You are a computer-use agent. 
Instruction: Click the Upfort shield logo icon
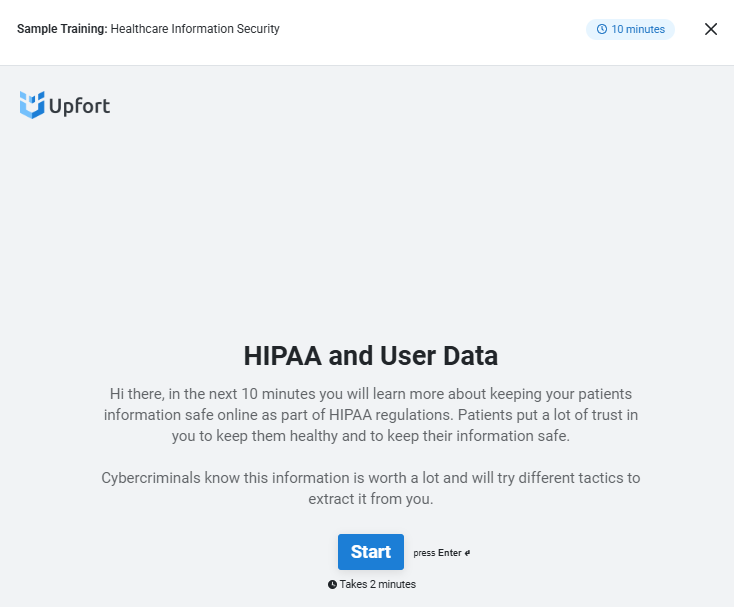(x=32, y=105)
